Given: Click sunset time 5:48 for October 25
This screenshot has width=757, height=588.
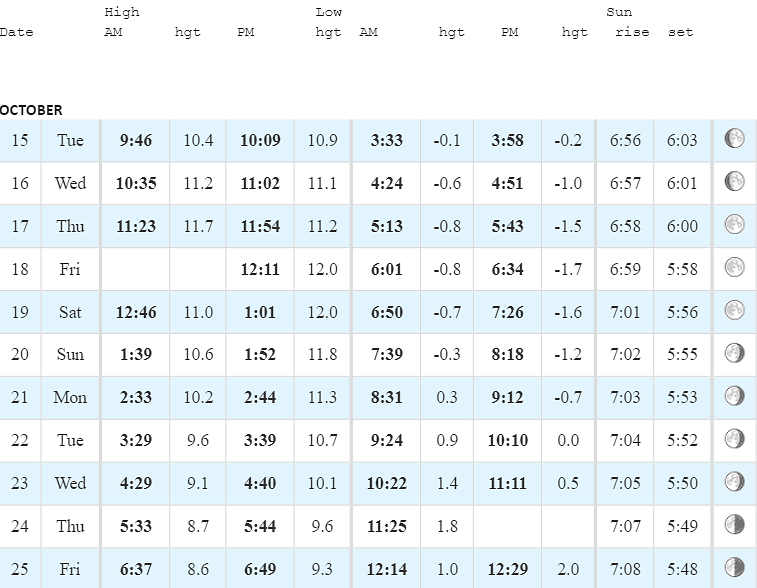Looking at the screenshot, I should click(x=682, y=569).
